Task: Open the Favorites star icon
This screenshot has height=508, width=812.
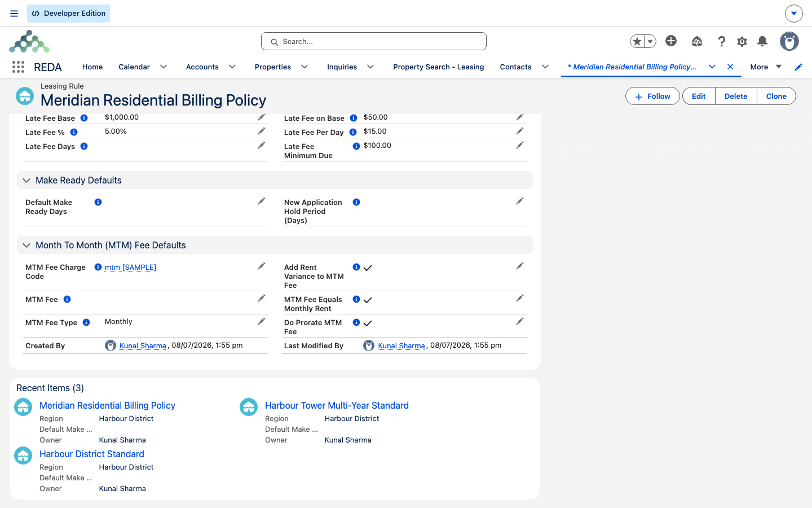Action: click(637, 41)
